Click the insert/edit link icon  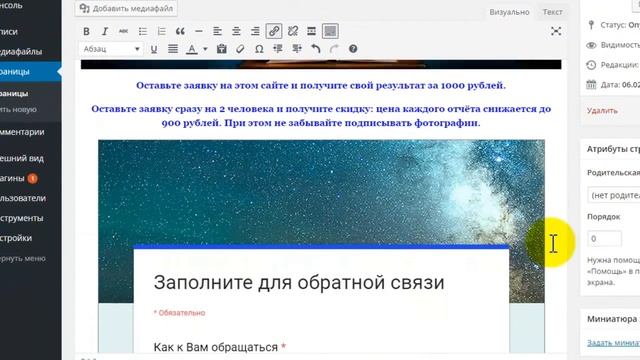click(274, 31)
